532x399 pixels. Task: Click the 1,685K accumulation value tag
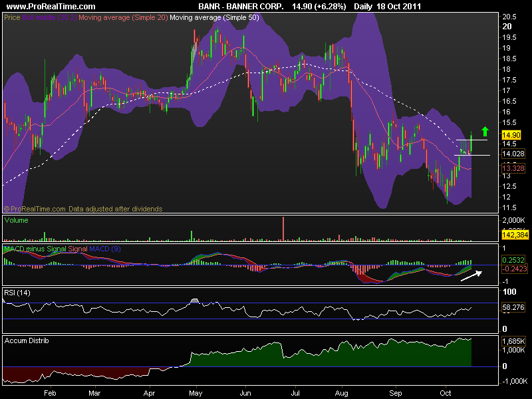tap(513, 341)
